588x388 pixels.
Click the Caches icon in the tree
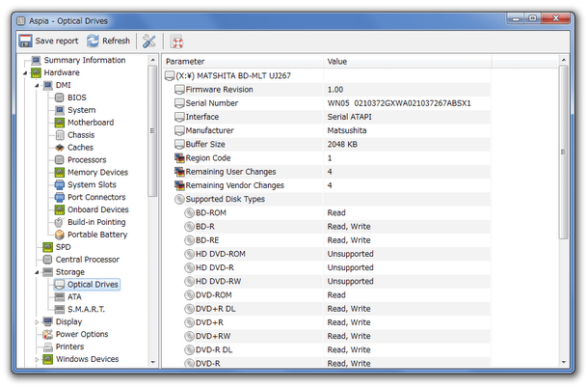[59, 148]
